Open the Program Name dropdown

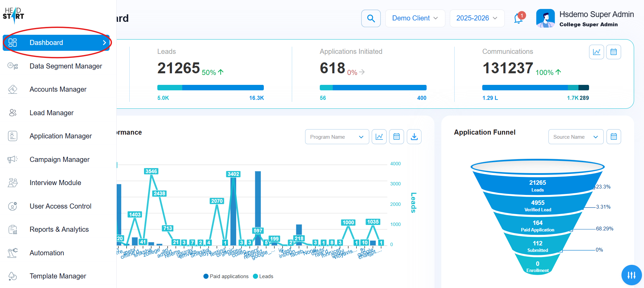coord(337,137)
